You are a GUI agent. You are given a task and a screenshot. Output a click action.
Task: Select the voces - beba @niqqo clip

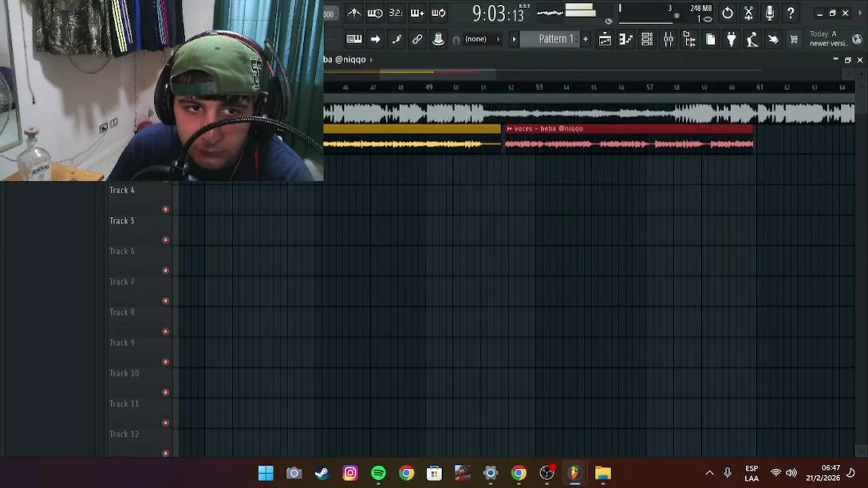(x=629, y=139)
